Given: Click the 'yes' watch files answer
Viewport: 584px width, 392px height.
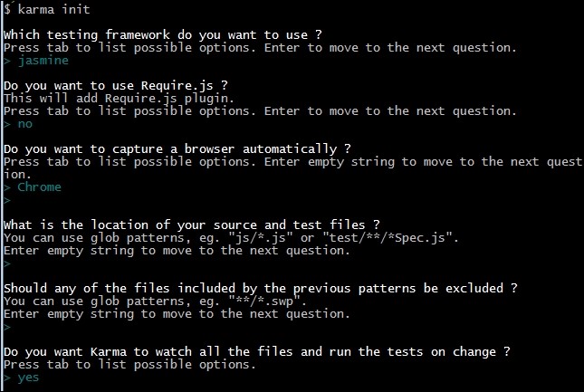Looking at the screenshot, I should (x=28, y=378).
